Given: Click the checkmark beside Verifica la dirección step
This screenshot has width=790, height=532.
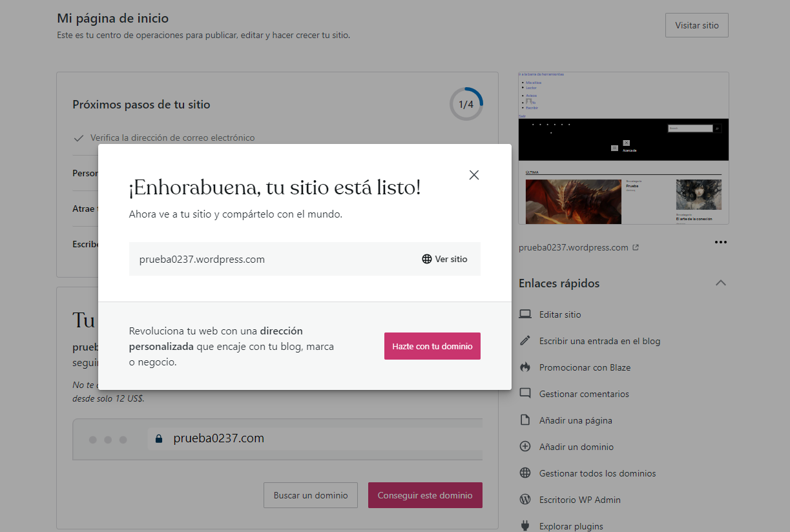Looking at the screenshot, I should pyautogui.click(x=79, y=138).
